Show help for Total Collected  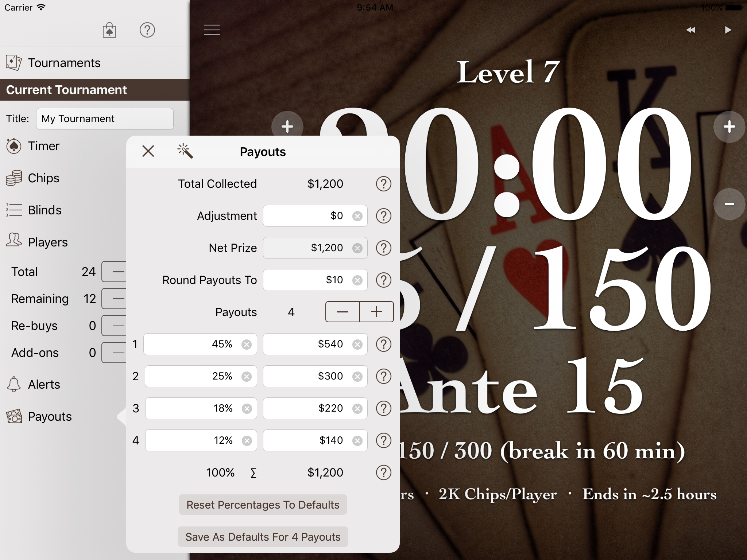383,184
